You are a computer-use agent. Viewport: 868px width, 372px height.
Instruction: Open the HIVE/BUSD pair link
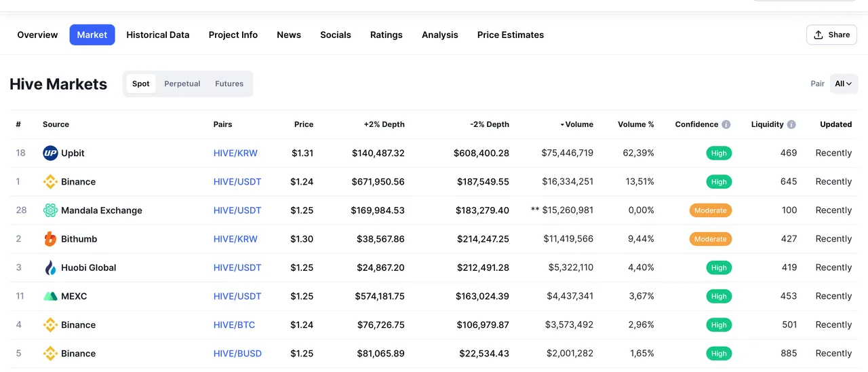tap(237, 353)
